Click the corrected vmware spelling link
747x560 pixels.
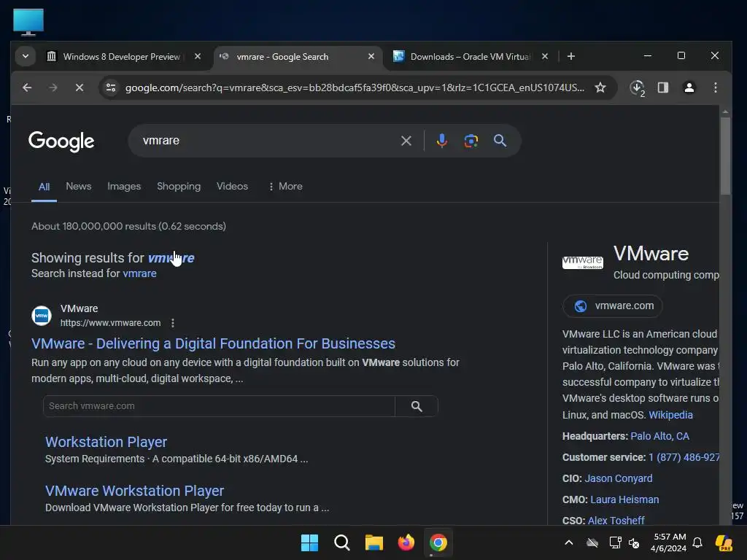(x=171, y=258)
